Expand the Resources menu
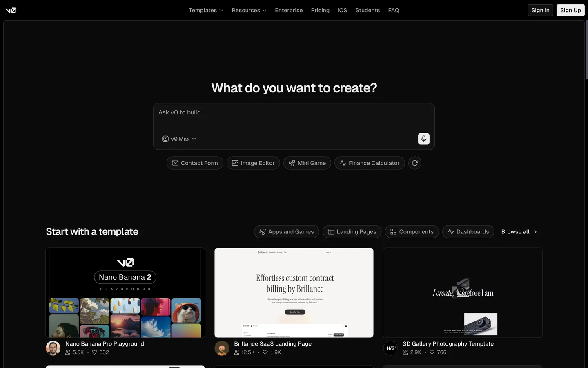588x368 pixels. tap(249, 10)
